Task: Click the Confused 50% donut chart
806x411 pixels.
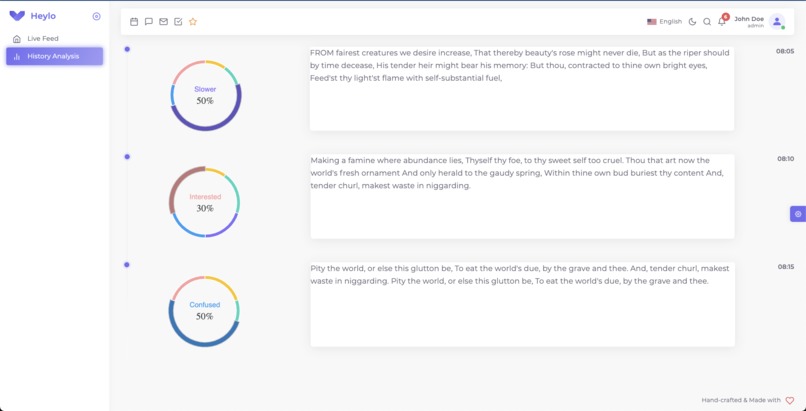Action: [x=204, y=311]
